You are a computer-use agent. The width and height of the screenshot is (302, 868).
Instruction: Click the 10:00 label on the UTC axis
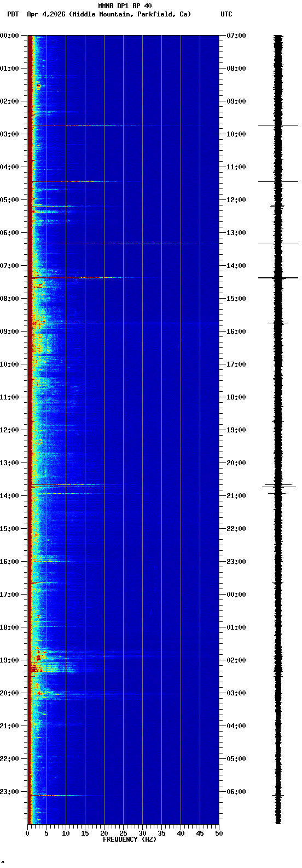click(x=236, y=134)
